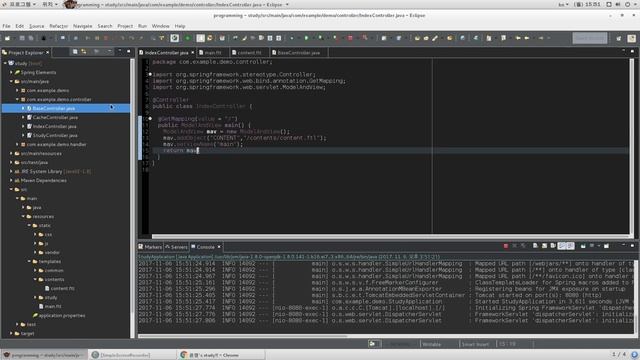Focus the Quick Access search field
The width and height of the screenshot is (640, 360).
[x=590, y=38]
